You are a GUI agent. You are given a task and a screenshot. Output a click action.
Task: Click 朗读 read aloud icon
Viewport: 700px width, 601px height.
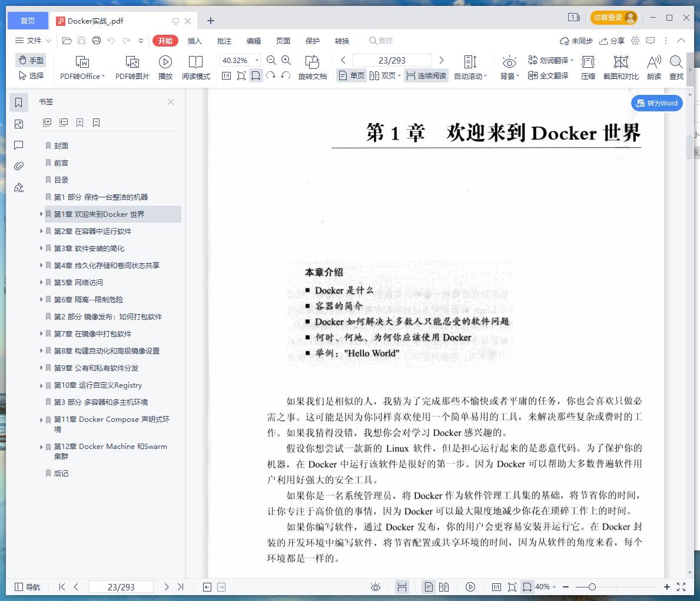pos(654,68)
